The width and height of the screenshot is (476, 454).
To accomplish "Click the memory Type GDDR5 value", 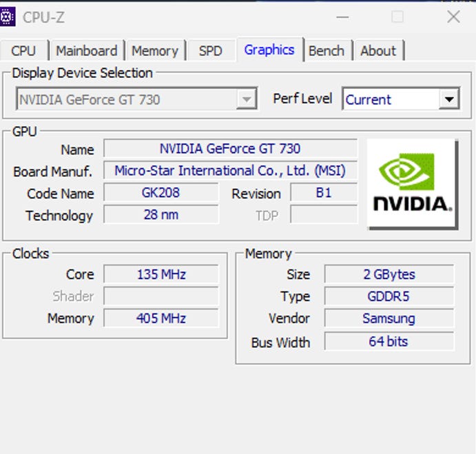I will coord(389,296).
